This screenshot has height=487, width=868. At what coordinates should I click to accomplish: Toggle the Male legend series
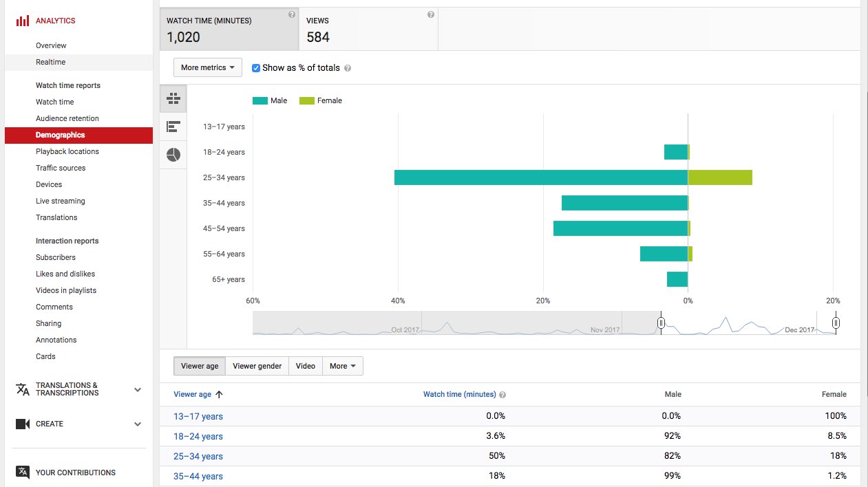(270, 100)
